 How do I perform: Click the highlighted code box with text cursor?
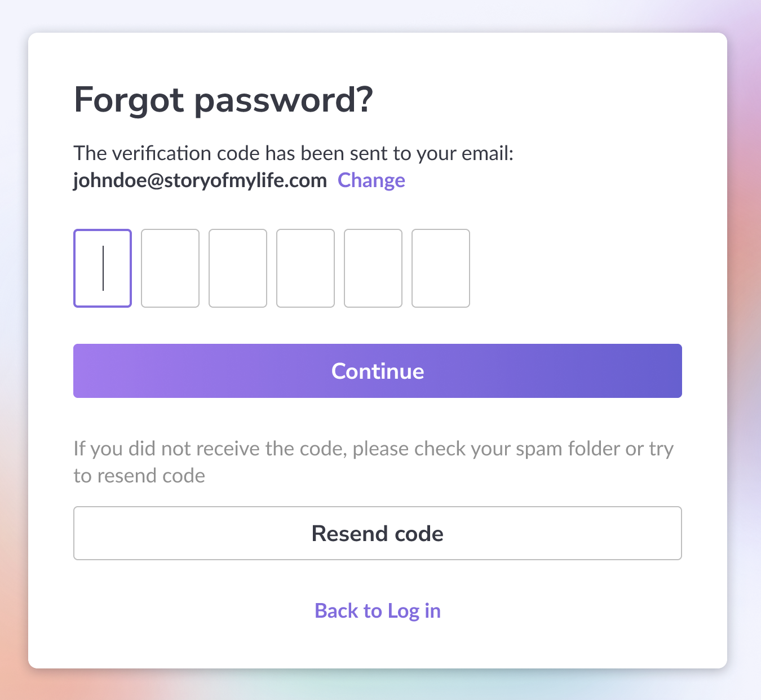(x=103, y=268)
